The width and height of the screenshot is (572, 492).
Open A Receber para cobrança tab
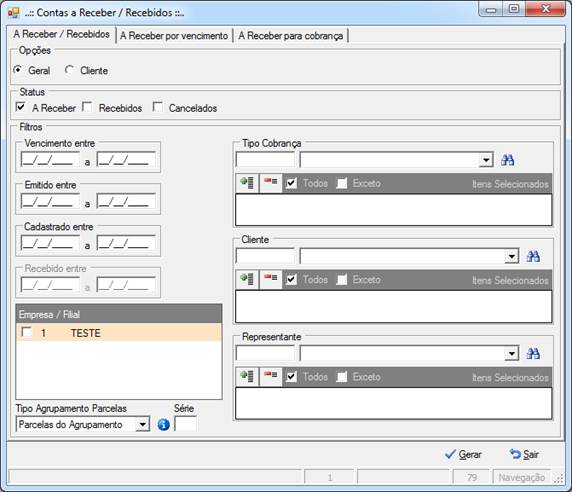pos(291,36)
